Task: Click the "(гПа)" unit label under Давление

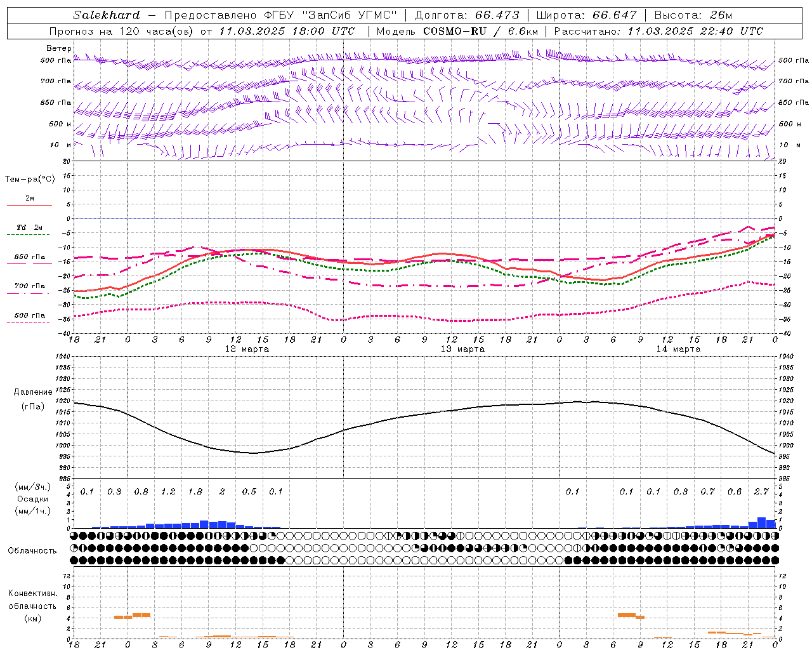Action: pos(33,406)
